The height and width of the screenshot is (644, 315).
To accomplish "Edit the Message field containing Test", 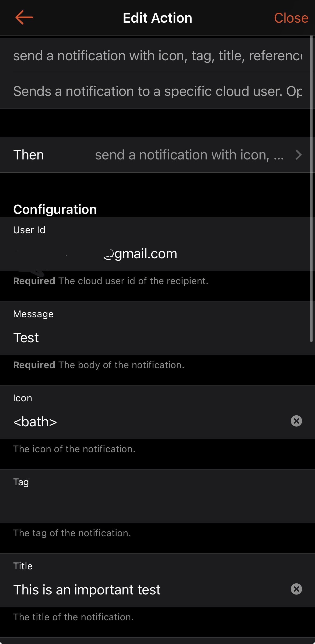I will 151,338.
